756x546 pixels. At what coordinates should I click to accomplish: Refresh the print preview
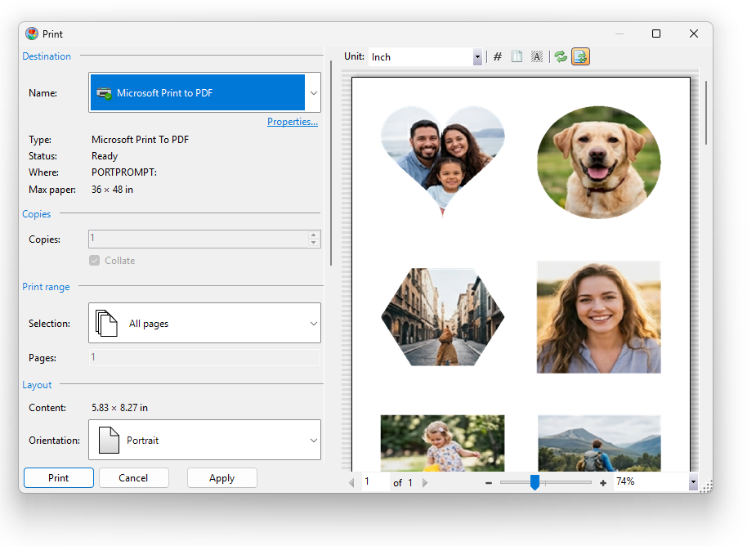click(560, 56)
